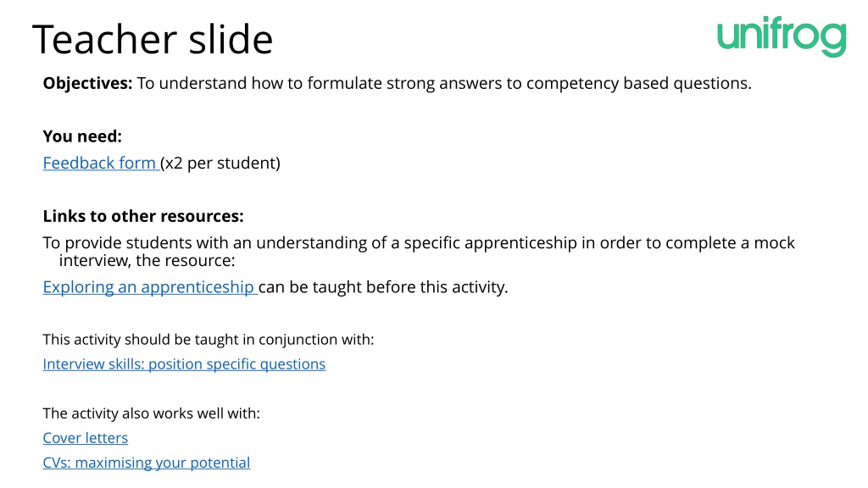868x488 pixels.
Task: Click the You need heading
Action: point(82,136)
